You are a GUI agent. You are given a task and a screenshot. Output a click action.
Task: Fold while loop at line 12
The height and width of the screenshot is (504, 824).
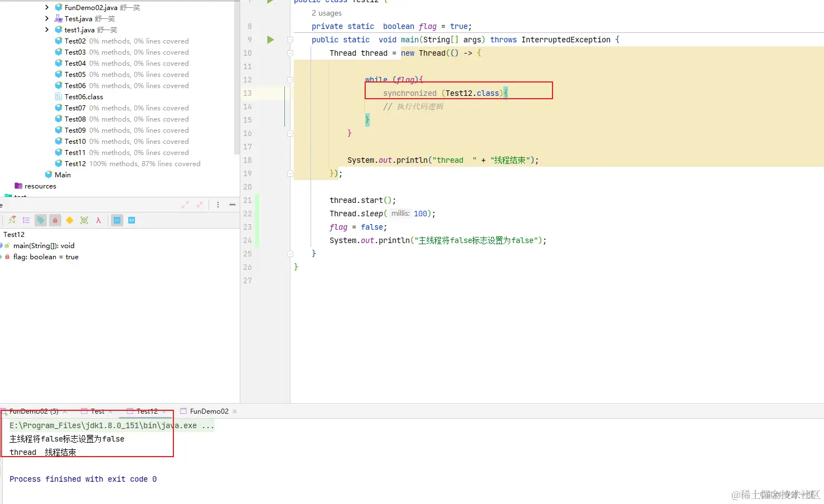click(x=290, y=80)
